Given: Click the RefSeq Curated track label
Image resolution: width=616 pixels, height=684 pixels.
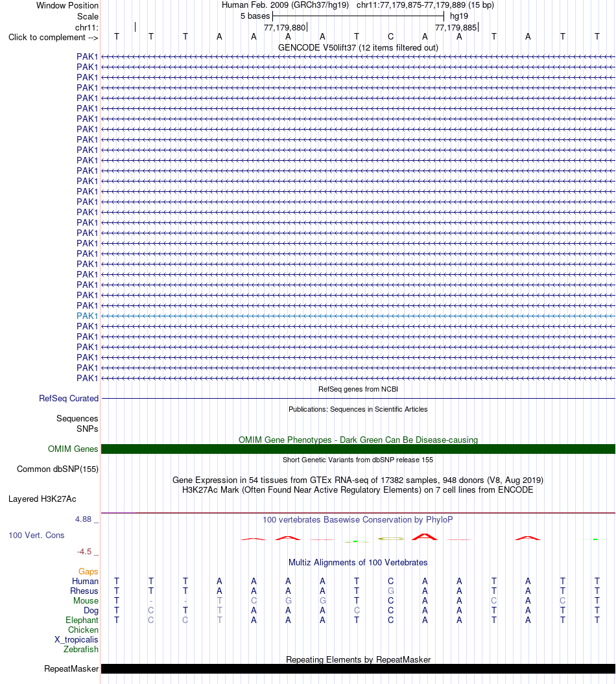Looking at the screenshot, I should pos(69,398).
